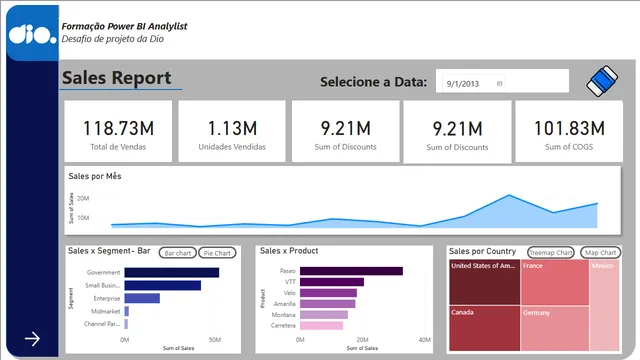
Task: Select the Treemap Chart button
Action: [x=551, y=253]
